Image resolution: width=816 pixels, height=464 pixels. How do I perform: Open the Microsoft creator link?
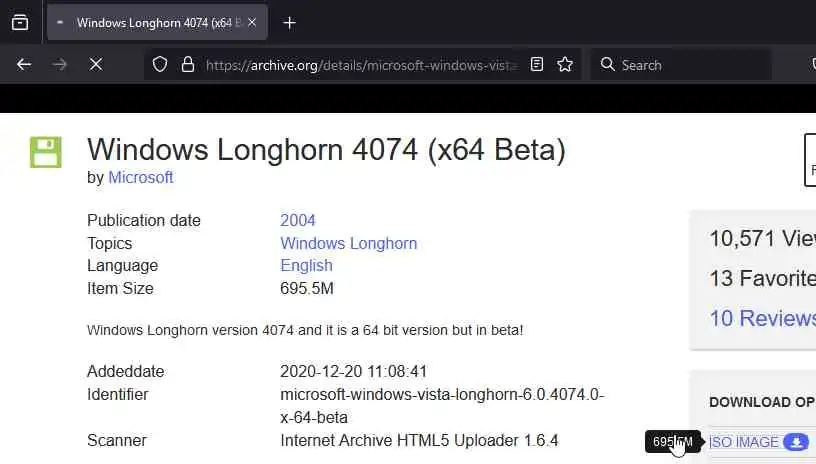click(141, 177)
